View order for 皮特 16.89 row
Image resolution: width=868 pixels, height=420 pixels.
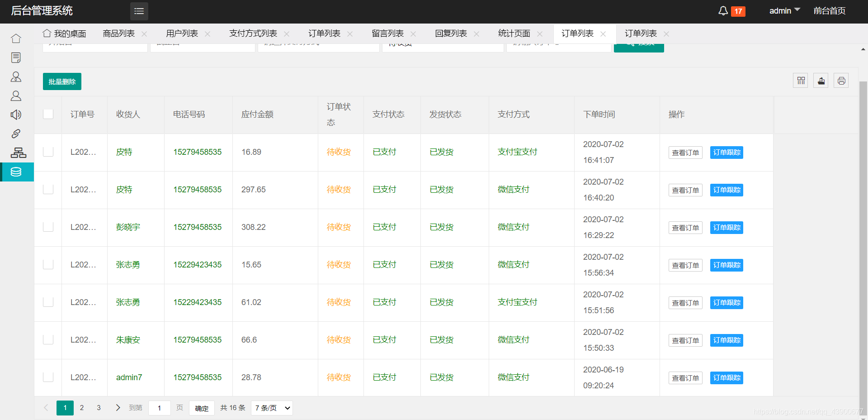pyautogui.click(x=685, y=153)
